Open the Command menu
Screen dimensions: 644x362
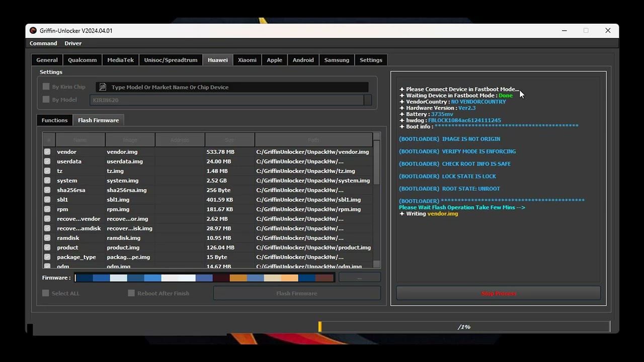tap(43, 43)
